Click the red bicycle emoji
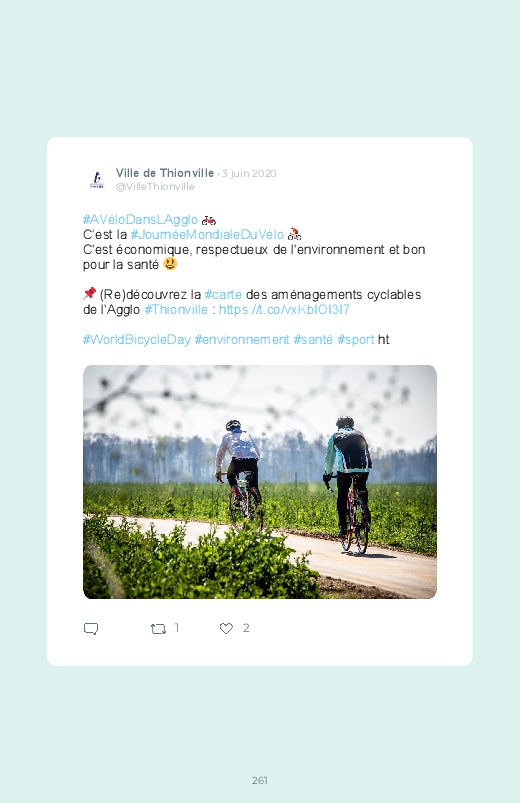 (209, 220)
